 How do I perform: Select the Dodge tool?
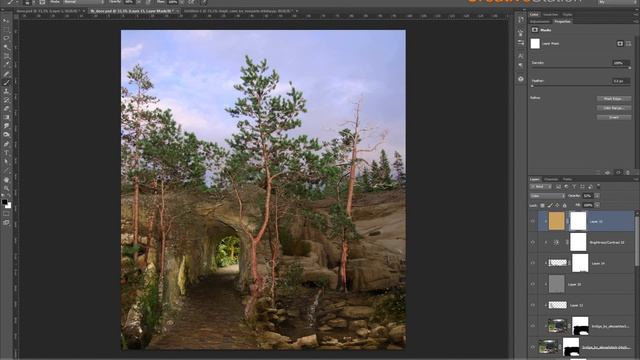tap(6, 135)
